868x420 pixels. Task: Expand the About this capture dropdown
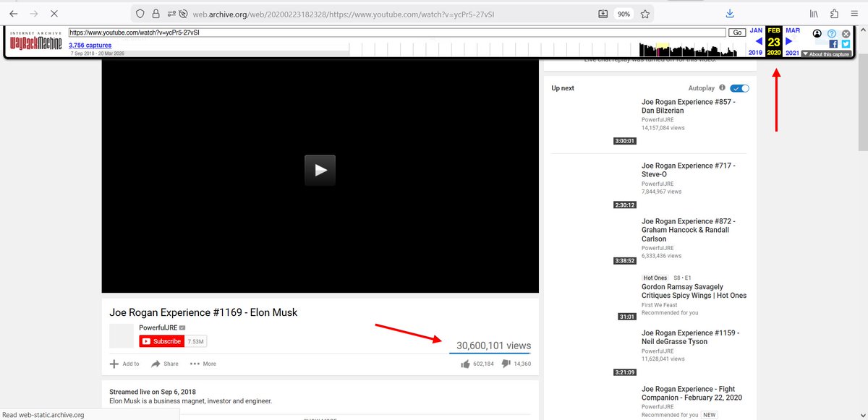[826, 54]
